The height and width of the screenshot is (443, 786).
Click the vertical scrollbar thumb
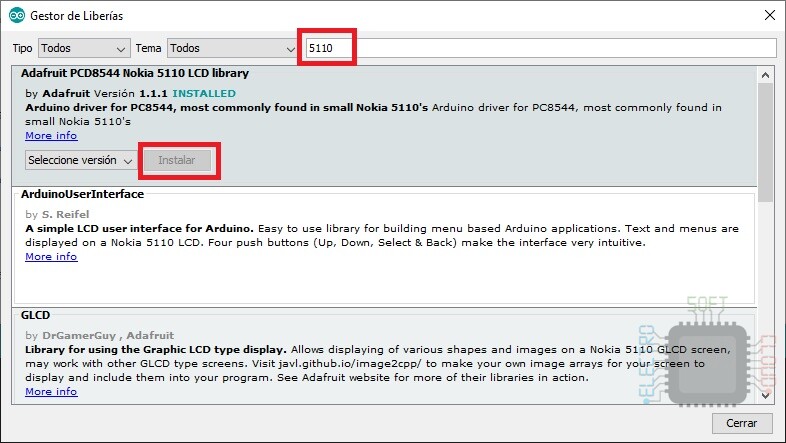click(765, 142)
